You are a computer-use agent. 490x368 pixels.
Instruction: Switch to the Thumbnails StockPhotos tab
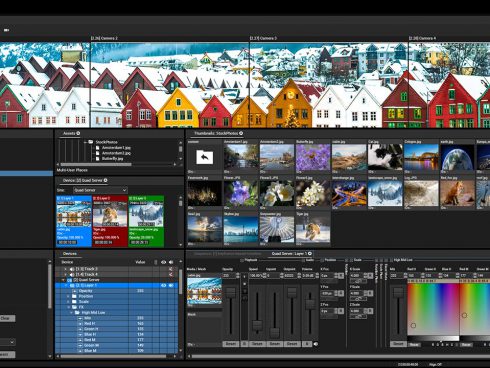click(216, 133)
